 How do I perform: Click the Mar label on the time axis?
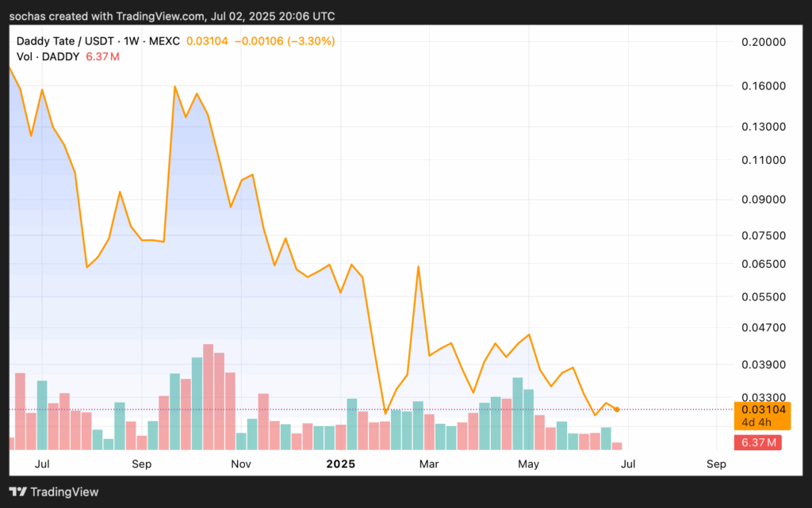(429, 464)
